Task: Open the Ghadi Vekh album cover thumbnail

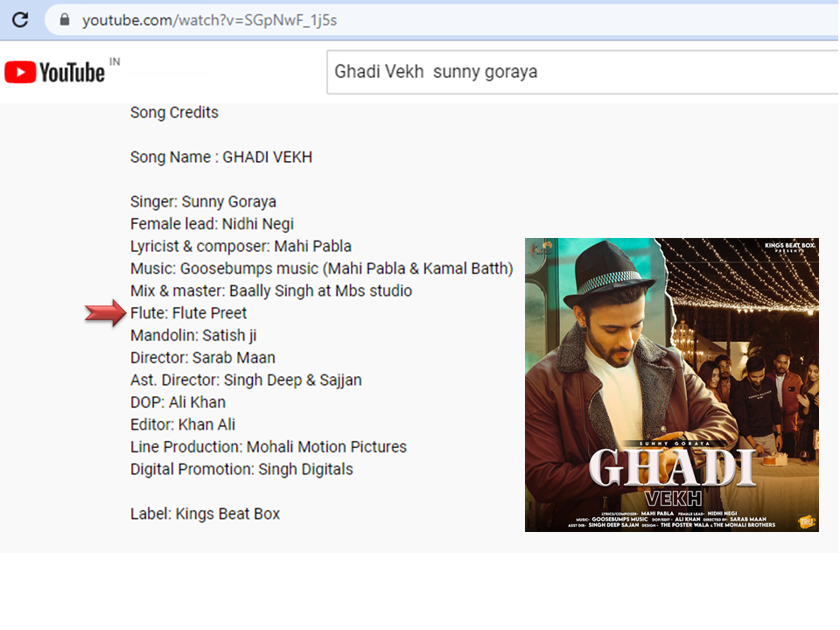Action: click(x=671, y=385)
